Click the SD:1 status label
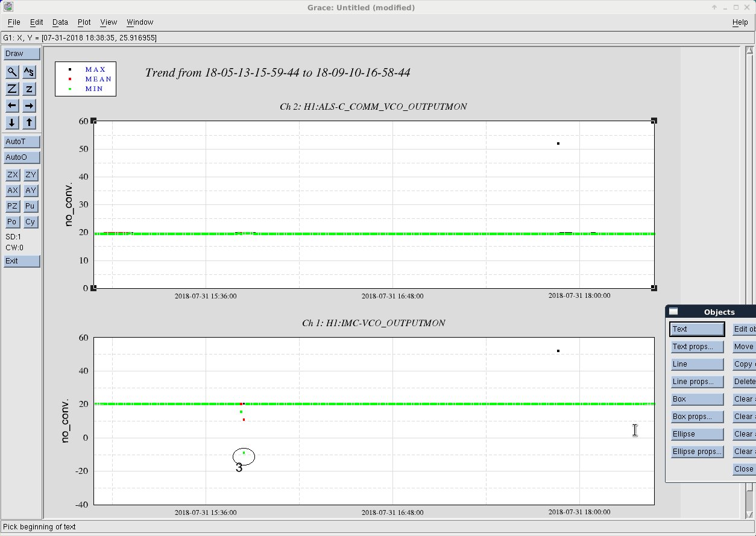 (x=13, y=238)
